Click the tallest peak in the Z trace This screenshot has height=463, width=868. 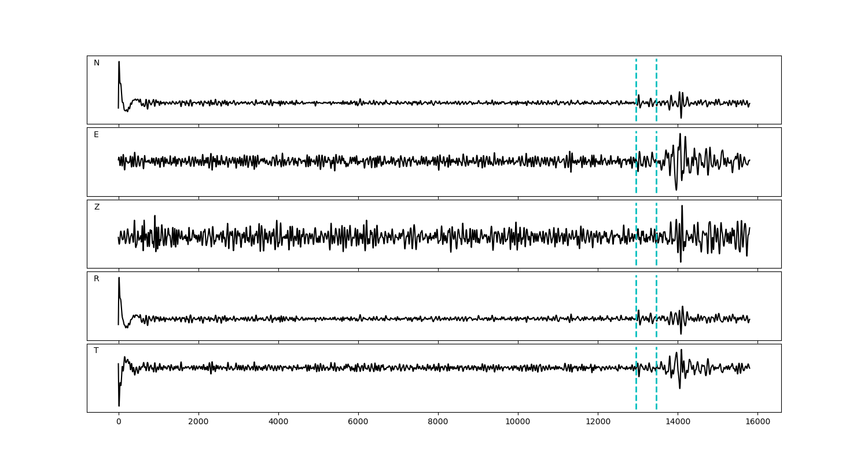click(x=682, y=207)
